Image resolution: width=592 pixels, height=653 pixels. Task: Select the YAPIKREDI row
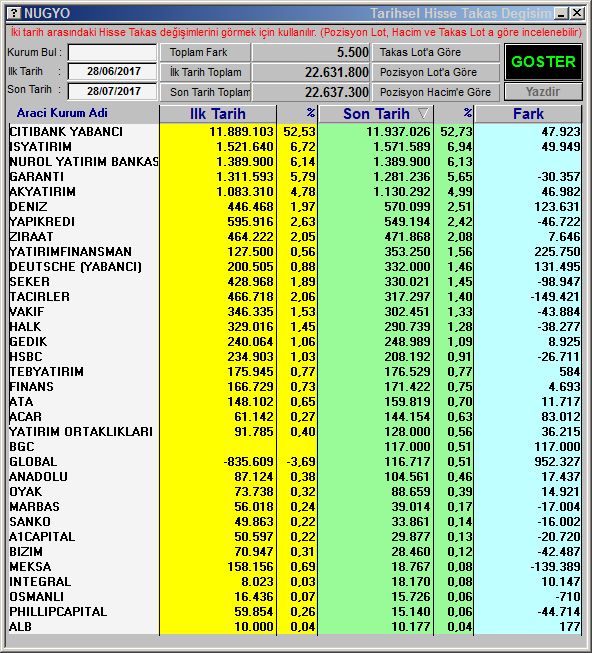click(295, 222)
